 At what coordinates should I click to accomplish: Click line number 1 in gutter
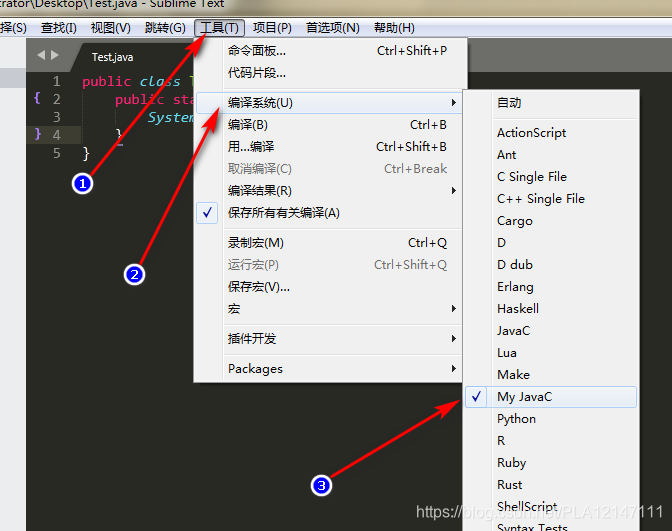click(57, 81)
